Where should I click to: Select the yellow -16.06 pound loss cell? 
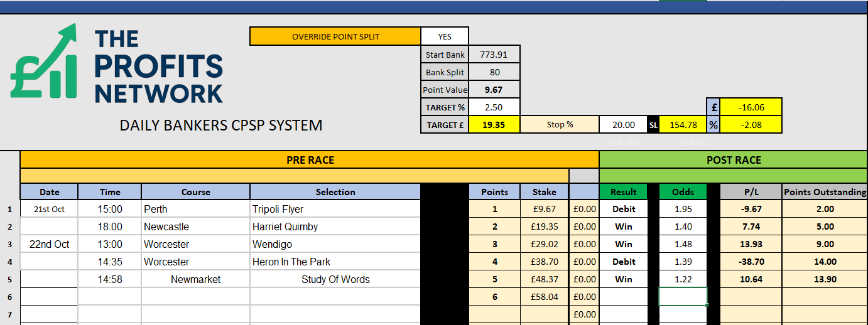click(x=751, y=107)
